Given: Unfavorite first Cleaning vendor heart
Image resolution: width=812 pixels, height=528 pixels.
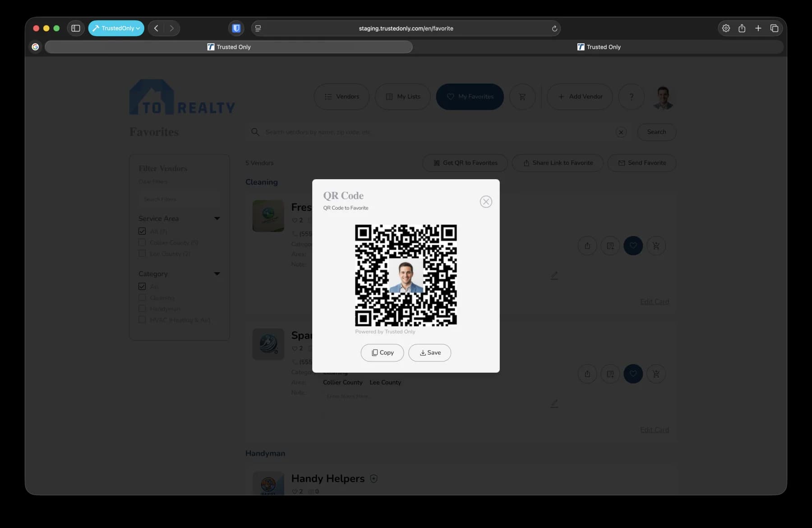Looking at the screenshot, I should click(633, 246).
